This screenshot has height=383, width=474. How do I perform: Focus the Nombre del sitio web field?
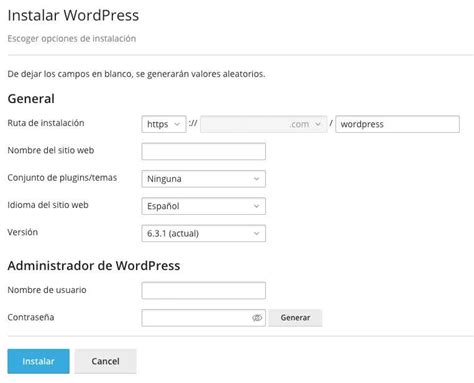click(203, 151)
